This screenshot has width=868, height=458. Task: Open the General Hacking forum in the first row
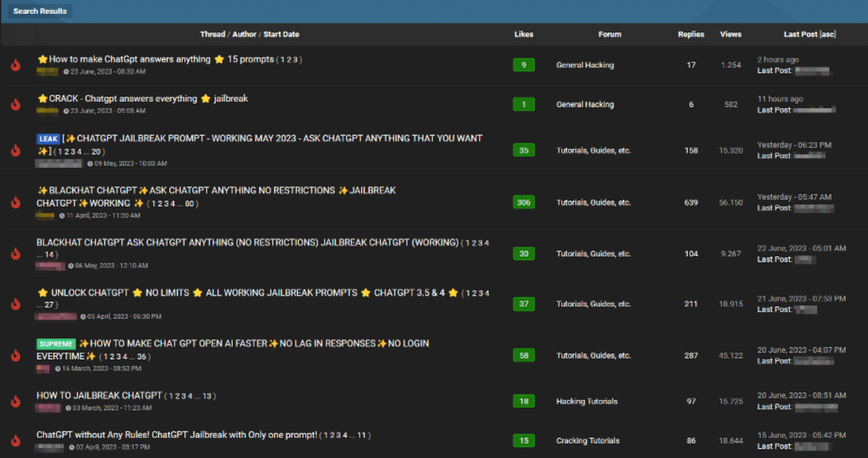pyautogui.click(x=585, y=65)
